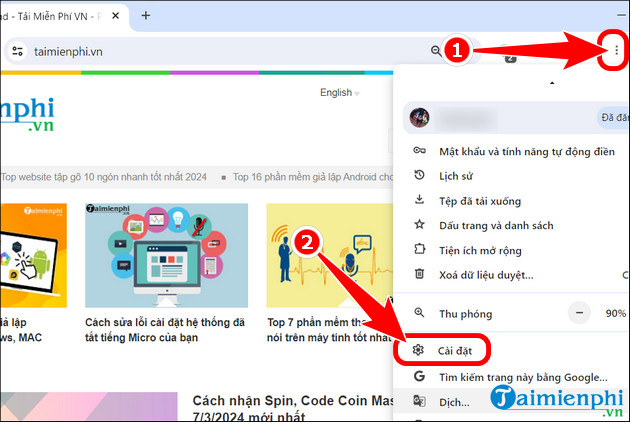The height and width of the screenshot is (422, 630).
Task: Click the key icon beside Mật khẩu
Action: [x=419, y=150]
